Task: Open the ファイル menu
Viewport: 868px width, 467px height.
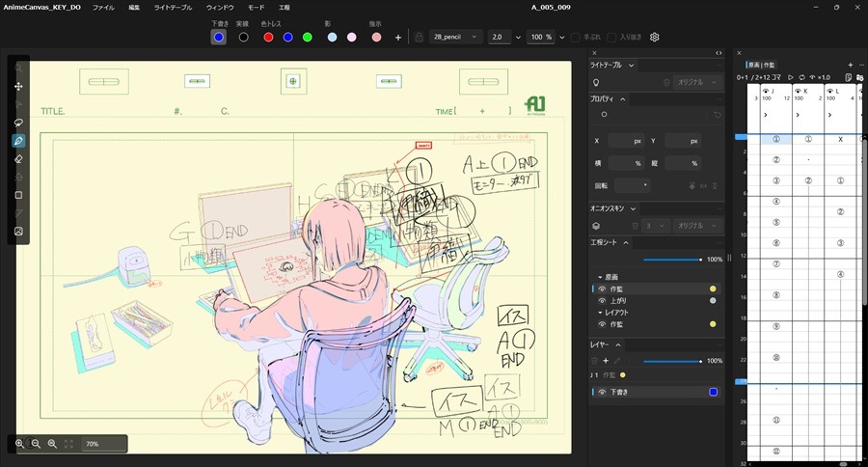Action: (102, 7)
